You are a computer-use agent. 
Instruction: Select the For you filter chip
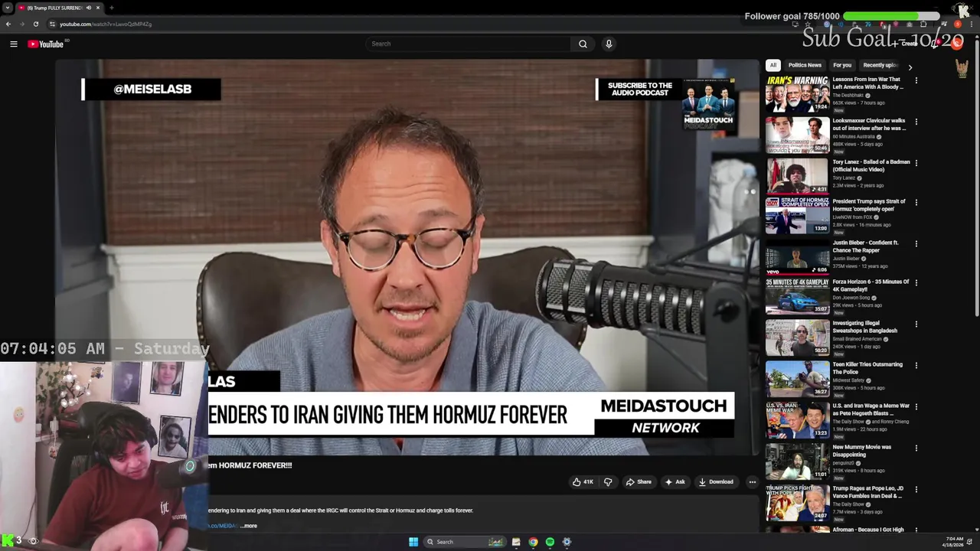coord(842,65)
